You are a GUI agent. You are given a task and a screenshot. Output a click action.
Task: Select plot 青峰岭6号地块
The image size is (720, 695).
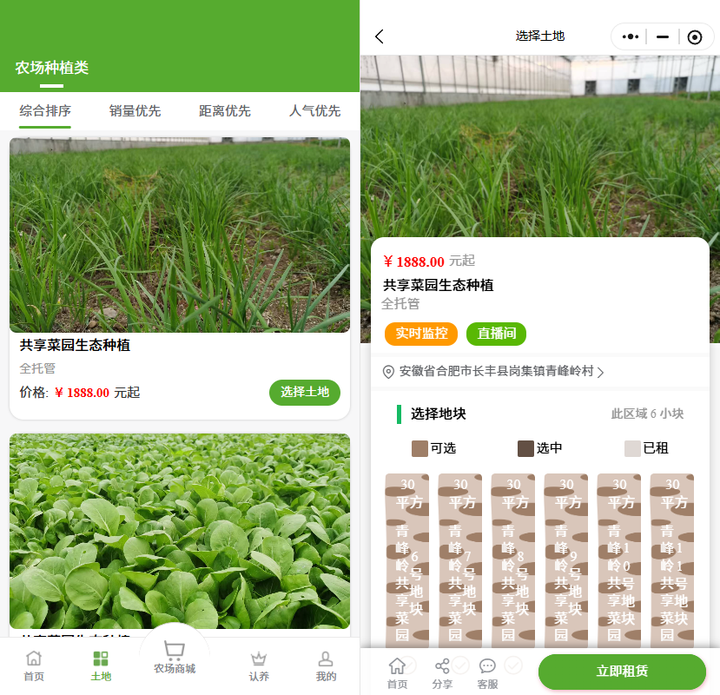tap(407, 560)
